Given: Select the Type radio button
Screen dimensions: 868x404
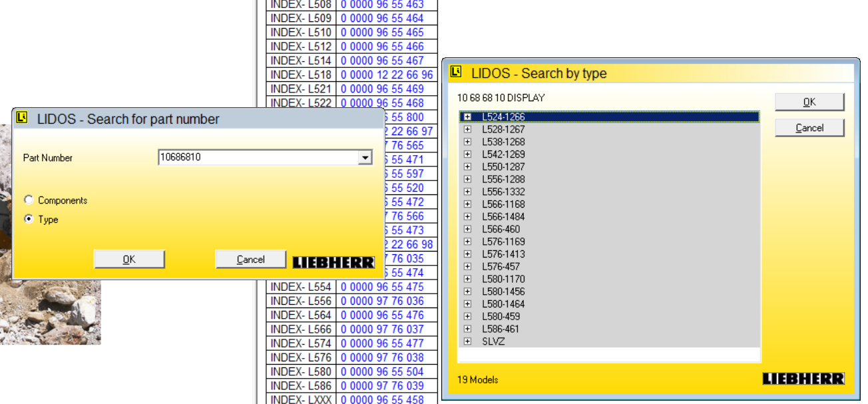Looking at the screenshot, I should (x=29, y=220).
